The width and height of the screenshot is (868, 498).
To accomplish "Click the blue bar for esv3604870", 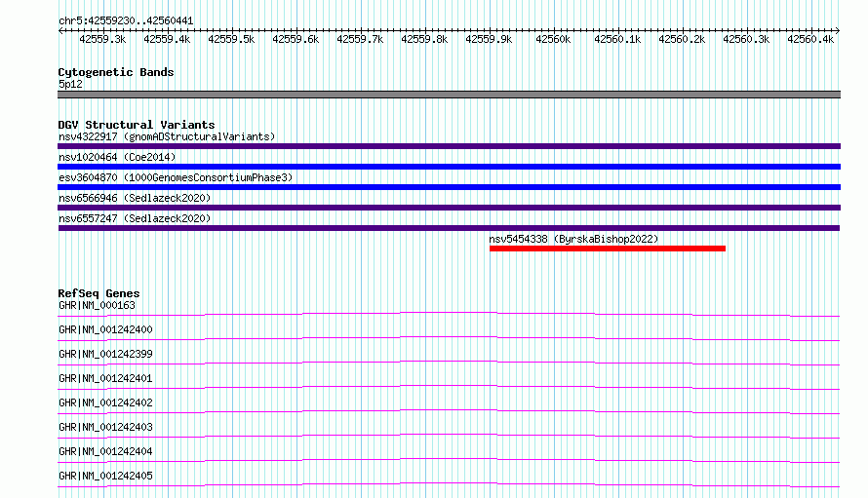I will [449, 187].
